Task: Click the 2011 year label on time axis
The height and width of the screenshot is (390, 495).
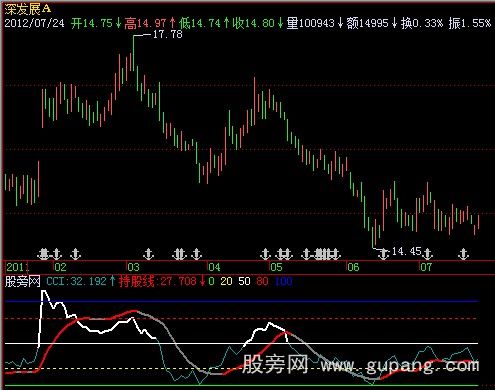Action: (17, 267)
